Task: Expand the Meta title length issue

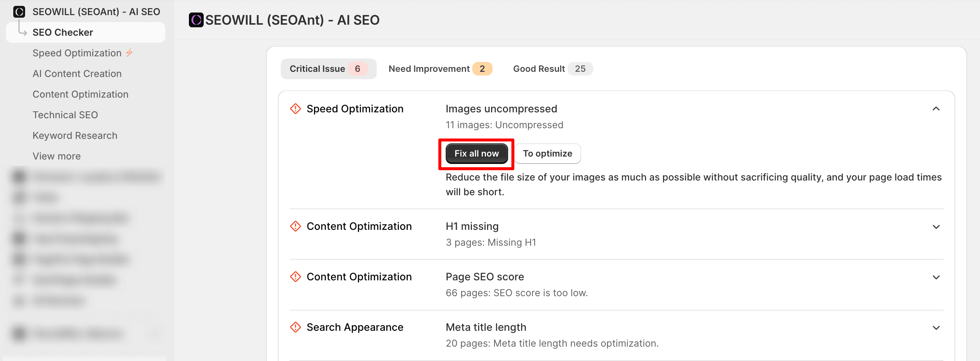Action: (x=936, y=328)
